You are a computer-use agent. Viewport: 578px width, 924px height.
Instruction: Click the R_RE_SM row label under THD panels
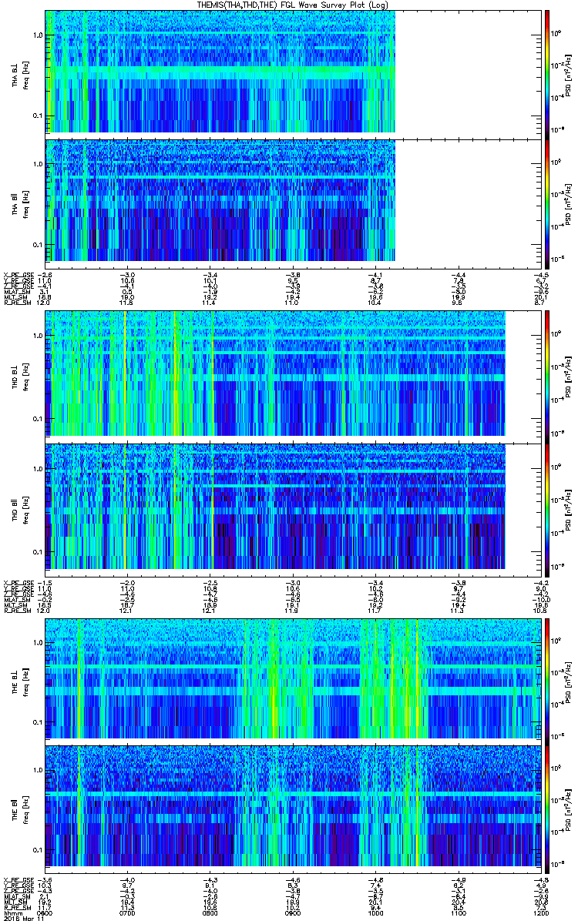[16, 611]
